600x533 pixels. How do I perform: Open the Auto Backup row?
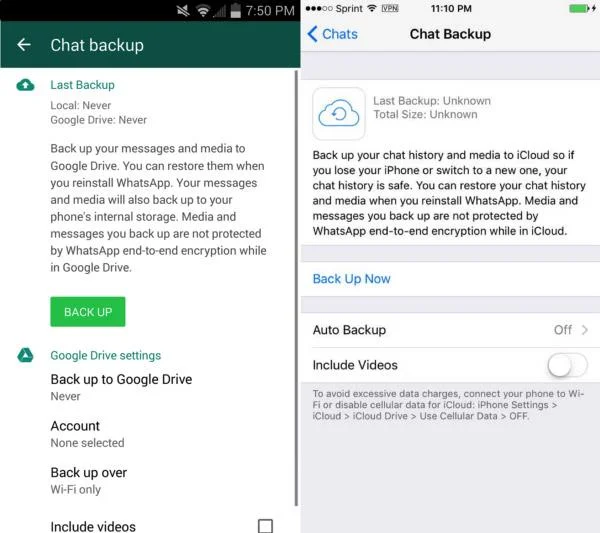pos(450,330)
